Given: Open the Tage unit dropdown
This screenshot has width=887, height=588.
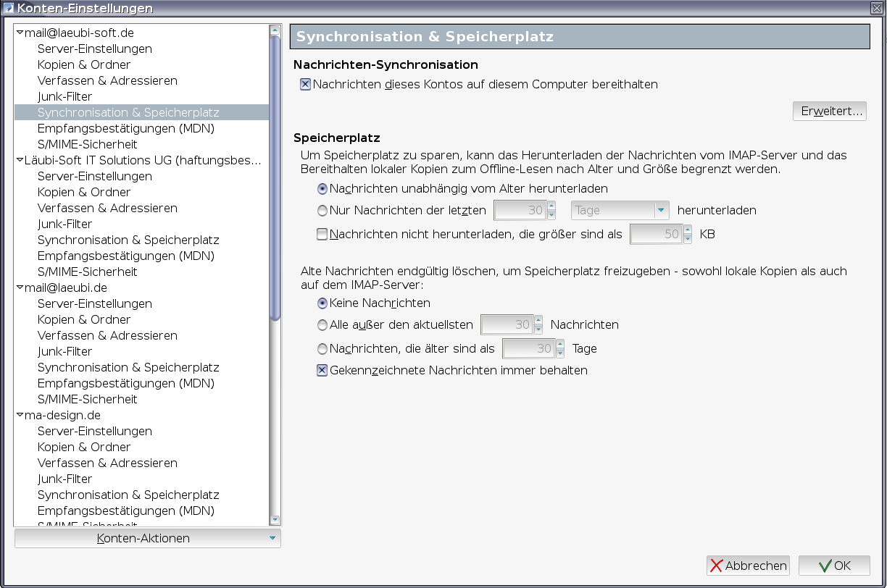Looking at the screenshot, I should 620,211.
